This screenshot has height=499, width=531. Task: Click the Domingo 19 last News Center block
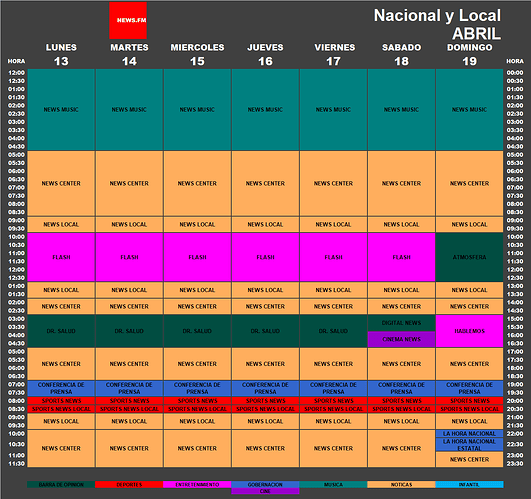[x=469, y=460]
